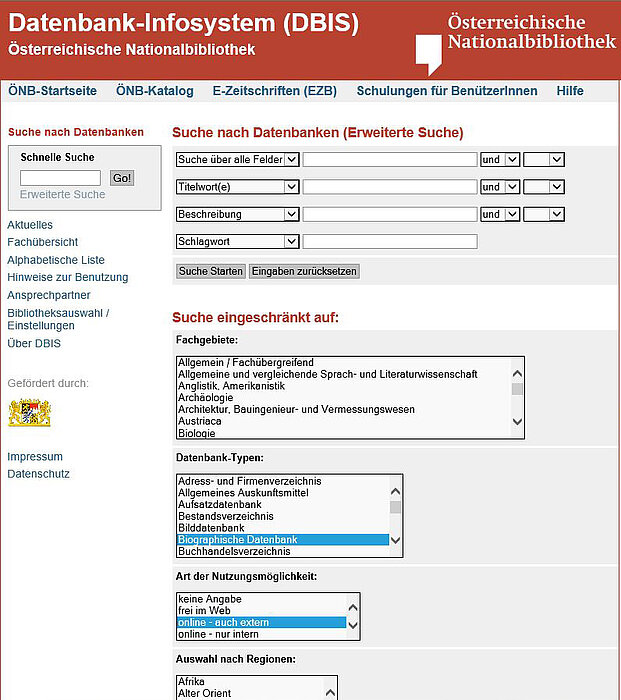This screenshot has width=621, height=700.
Task: Select 'Biologie' in Fachgebiete list
Action: click(343, 433)
